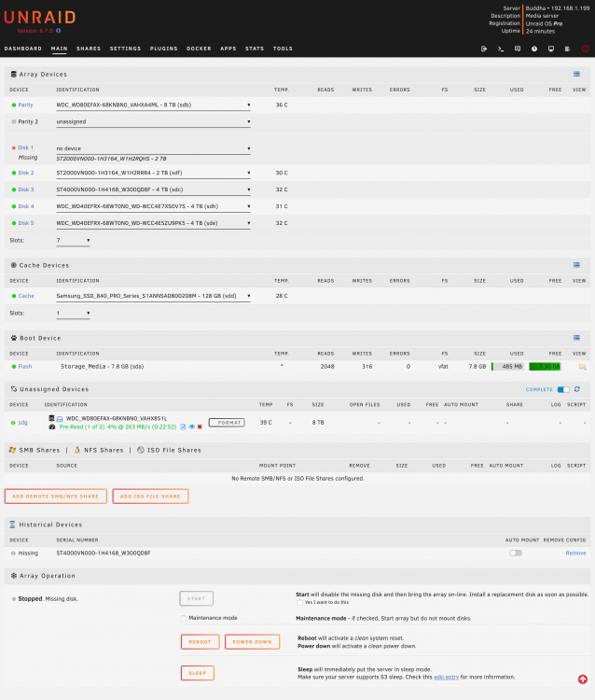Click the monitor info icon in header
595x700 pixels.
coord(551,49)
